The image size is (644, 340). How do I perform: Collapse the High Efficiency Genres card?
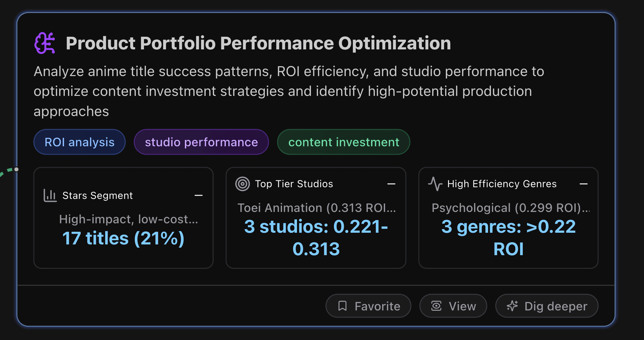[584, 184]
